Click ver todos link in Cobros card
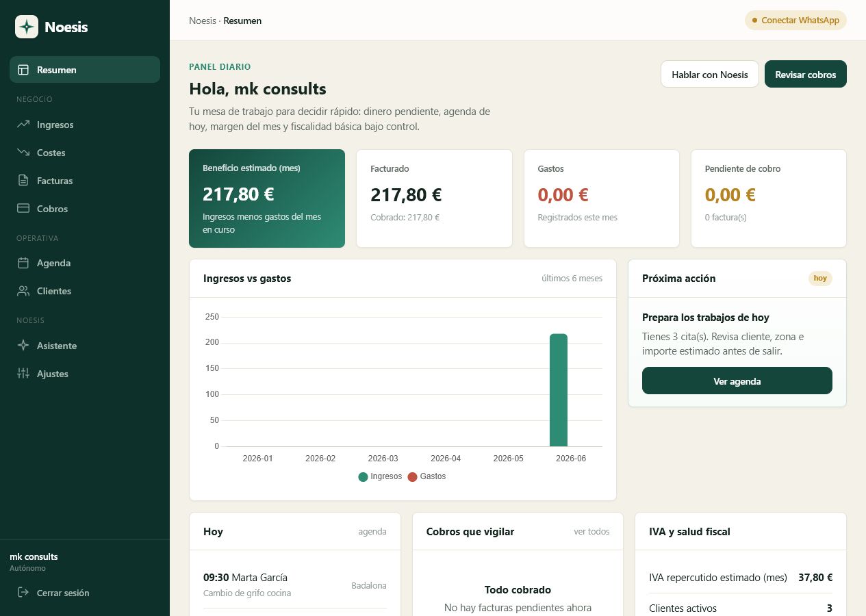The height and width of the screenshot is (616, 866). [591, 532]
